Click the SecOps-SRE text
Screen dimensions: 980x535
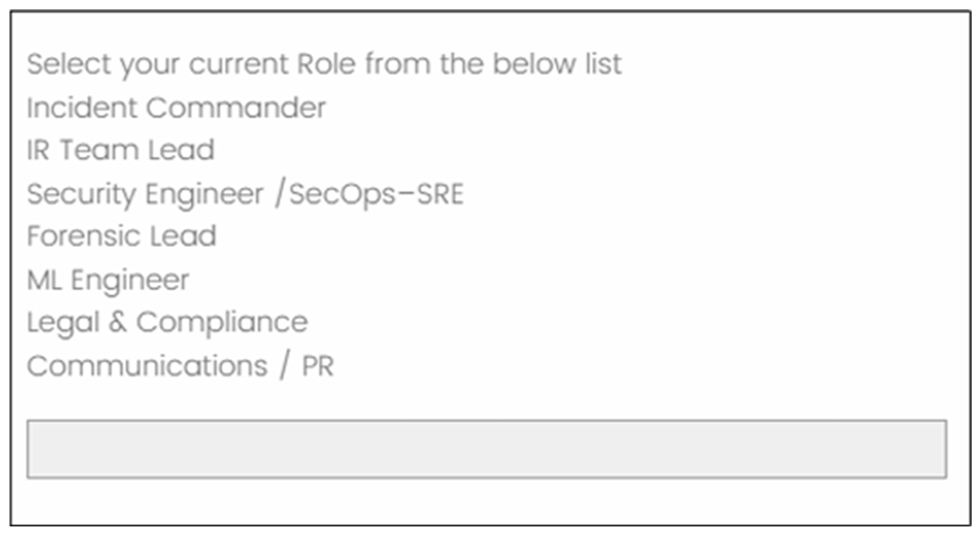point(376,195)
